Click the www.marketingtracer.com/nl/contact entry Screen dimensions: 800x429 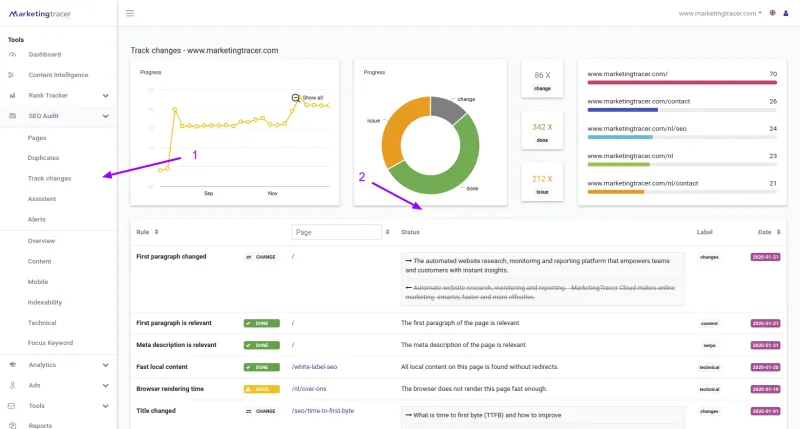pyautogui.click(x=682, y=187)
